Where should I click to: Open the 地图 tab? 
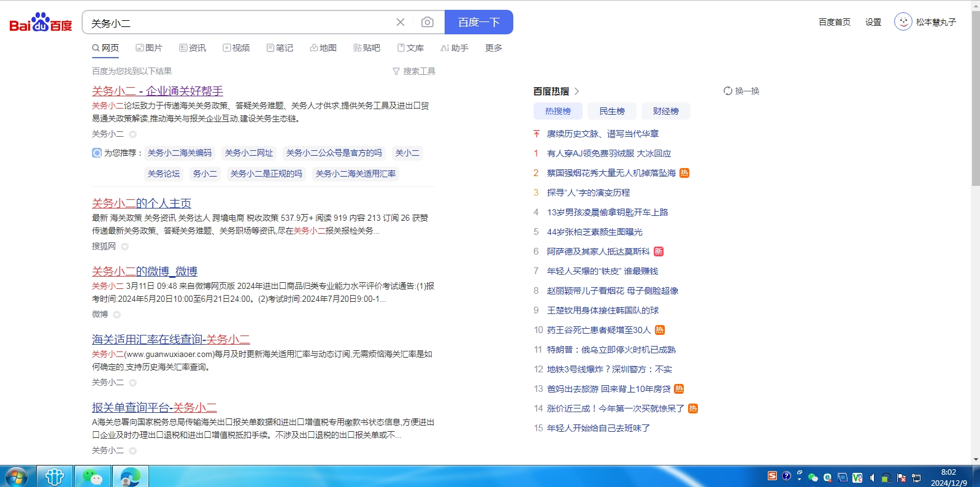(323, 48)
